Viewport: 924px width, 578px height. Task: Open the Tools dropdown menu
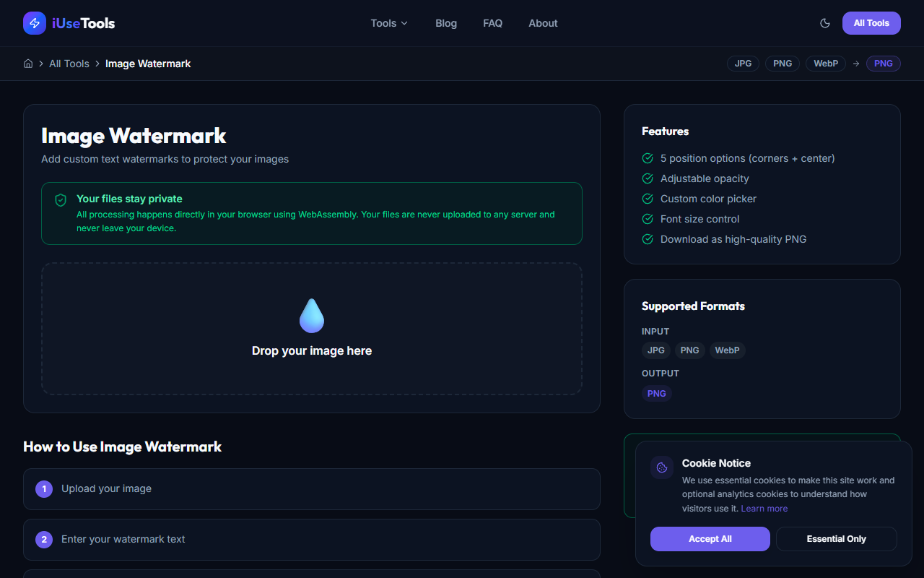coord(388,23)
